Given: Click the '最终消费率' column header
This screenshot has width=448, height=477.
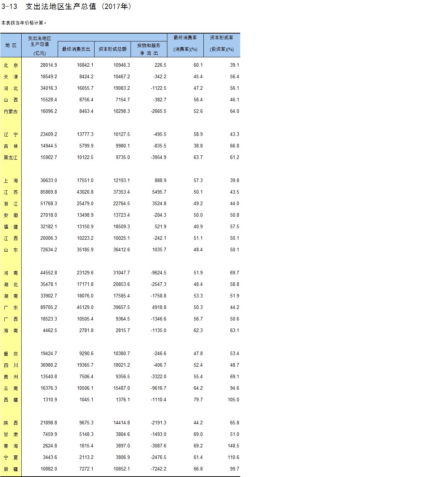Looking at the screenshot, I should [185, 44].
